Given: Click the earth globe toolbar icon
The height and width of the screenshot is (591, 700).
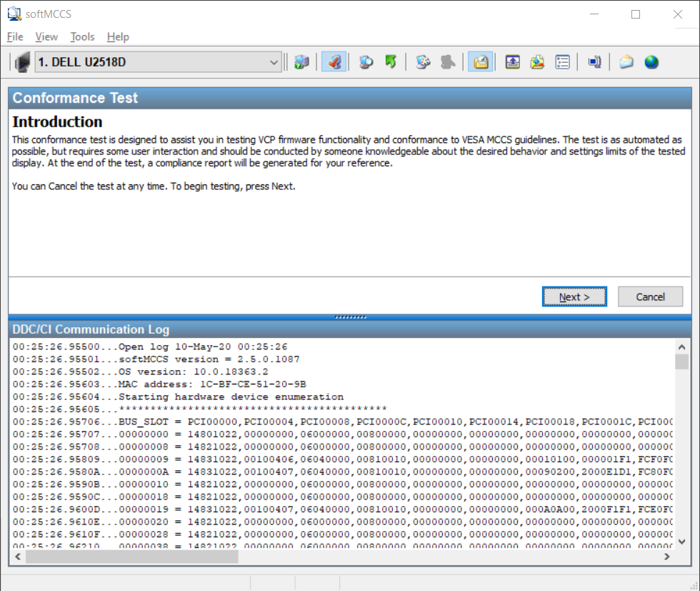Looking at the screenshot, I should 651,62.
